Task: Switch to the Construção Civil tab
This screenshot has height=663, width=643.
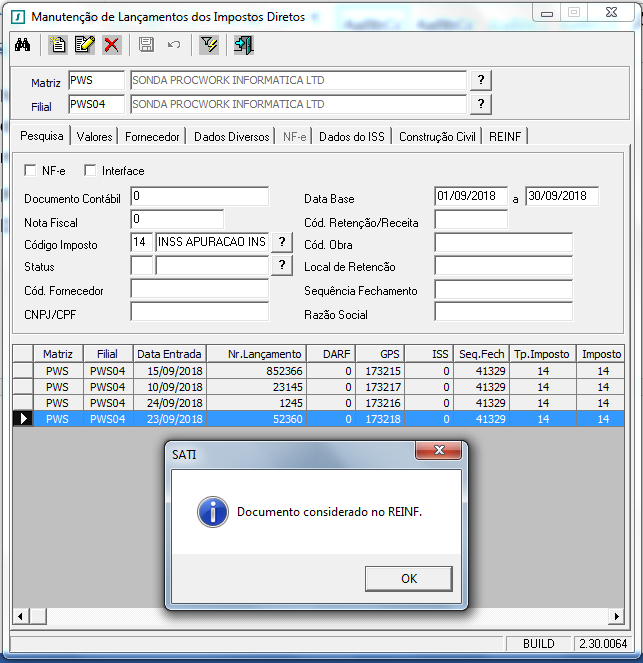Action: click(x=437, y=137)
